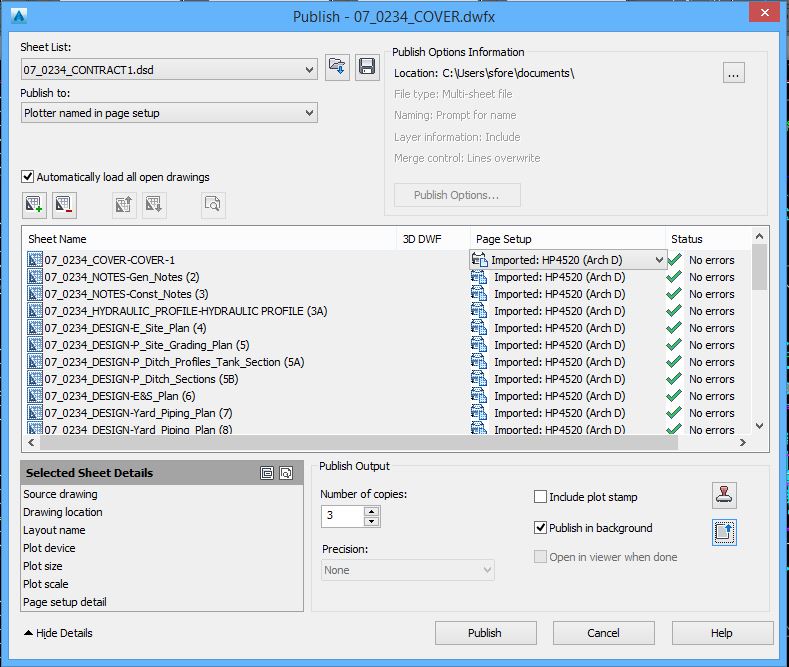Click the Publish button
The width and height of the screenshot is (789, 667).
(486, 633)
